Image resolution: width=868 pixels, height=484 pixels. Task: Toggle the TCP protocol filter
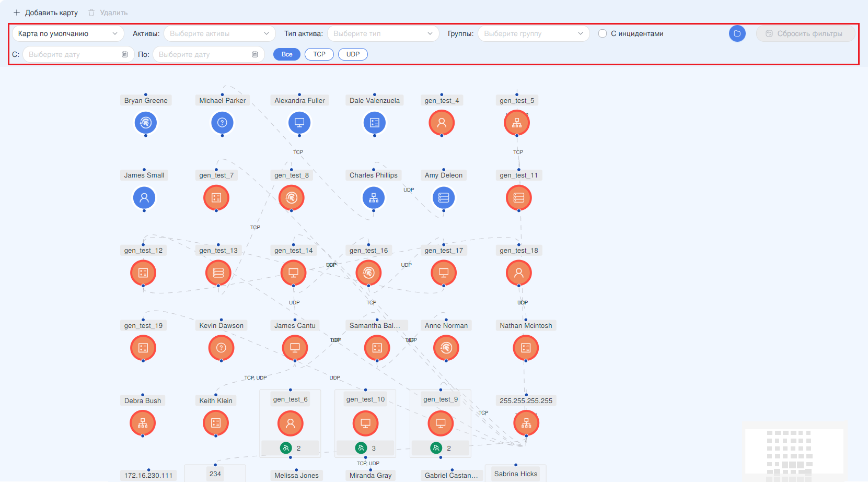coord(319,54)
